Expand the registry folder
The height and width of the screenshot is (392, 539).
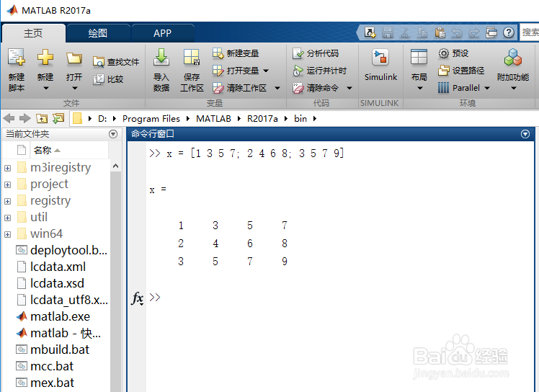coord(7,201)
